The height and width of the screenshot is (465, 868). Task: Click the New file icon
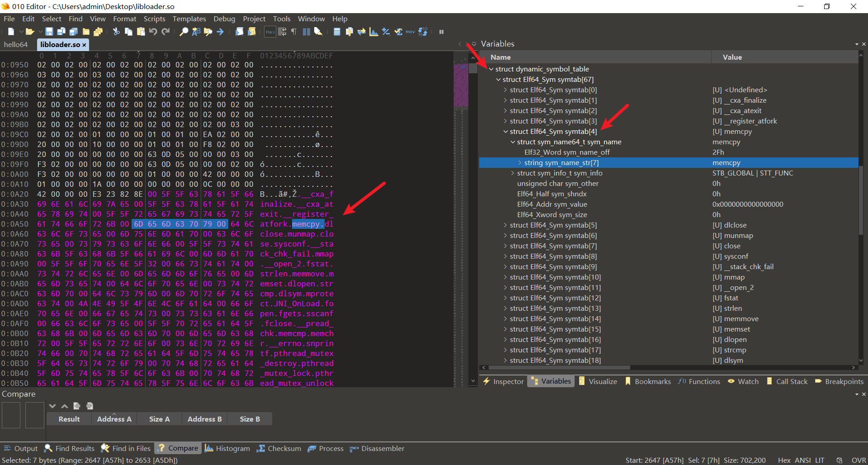point(11,32)
